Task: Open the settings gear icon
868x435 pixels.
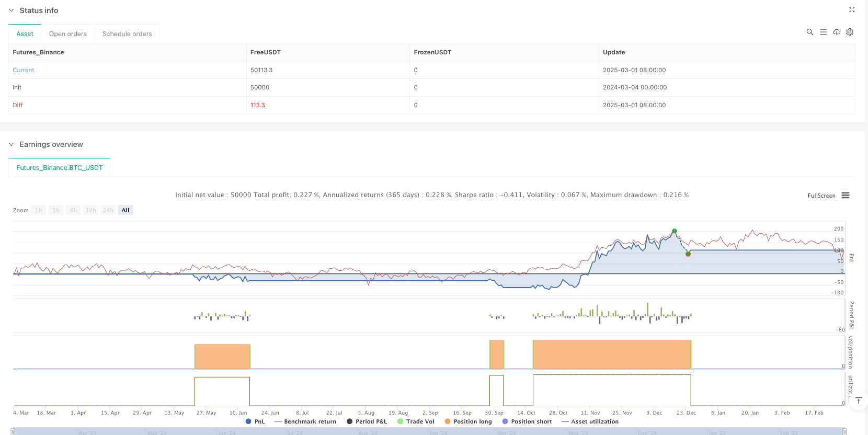Action: tap(850, 32)
